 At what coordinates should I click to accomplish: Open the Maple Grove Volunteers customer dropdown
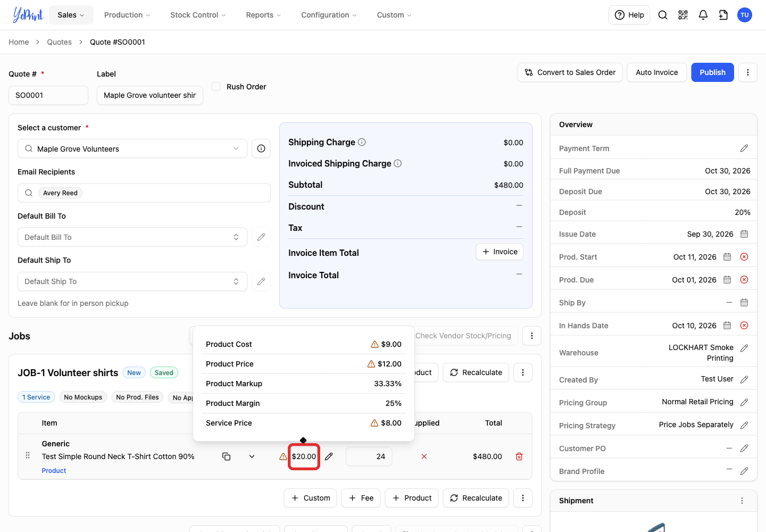132,148
